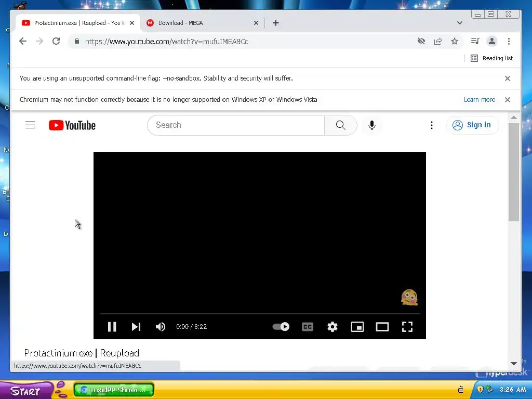Click the ToxidPP Showc... taskbar button
The height and width of the screenshot is (399, 532).
tap(114, 390)
